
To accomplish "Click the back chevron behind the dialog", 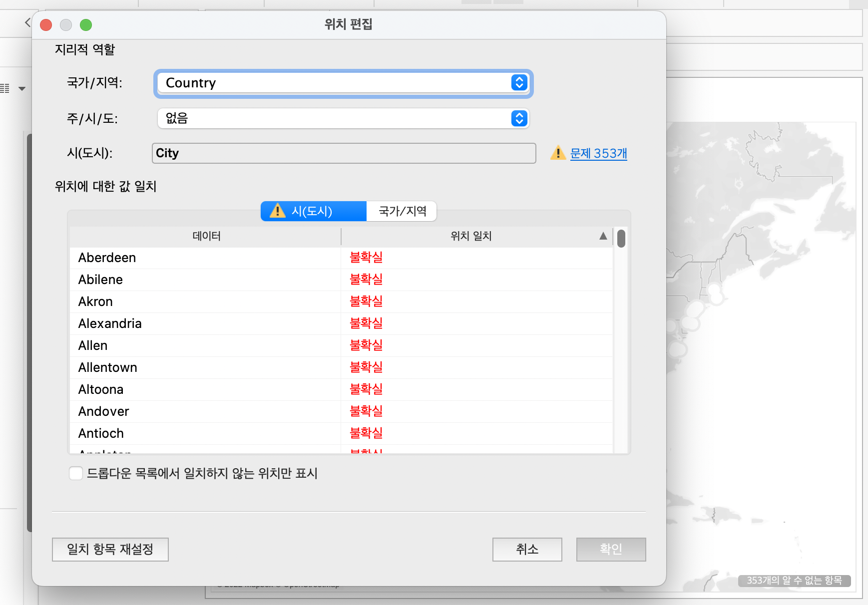I will [x=27, y=22].
